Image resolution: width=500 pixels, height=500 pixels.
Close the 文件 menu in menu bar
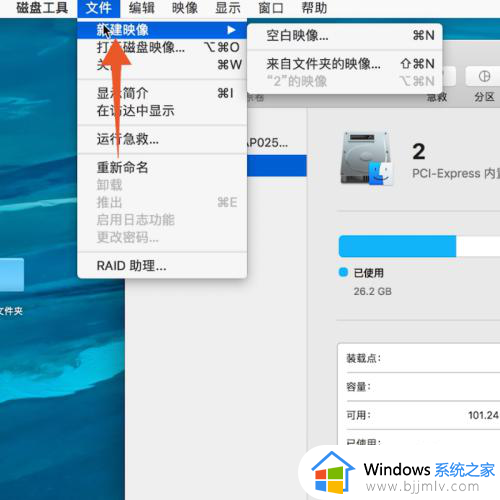pos(99,8)
